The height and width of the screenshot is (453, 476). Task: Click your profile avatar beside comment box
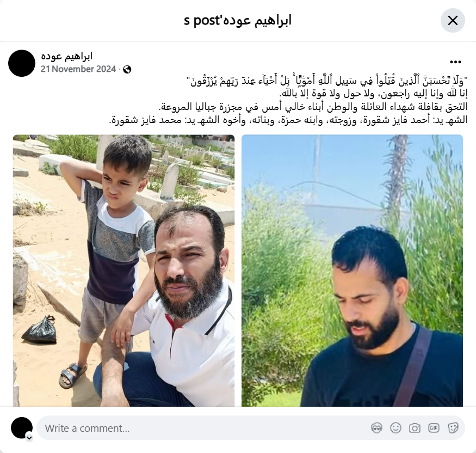22,428
